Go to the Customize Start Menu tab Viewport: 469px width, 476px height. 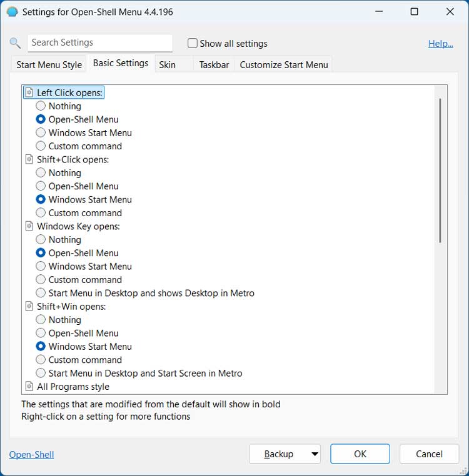coord(283,65)
